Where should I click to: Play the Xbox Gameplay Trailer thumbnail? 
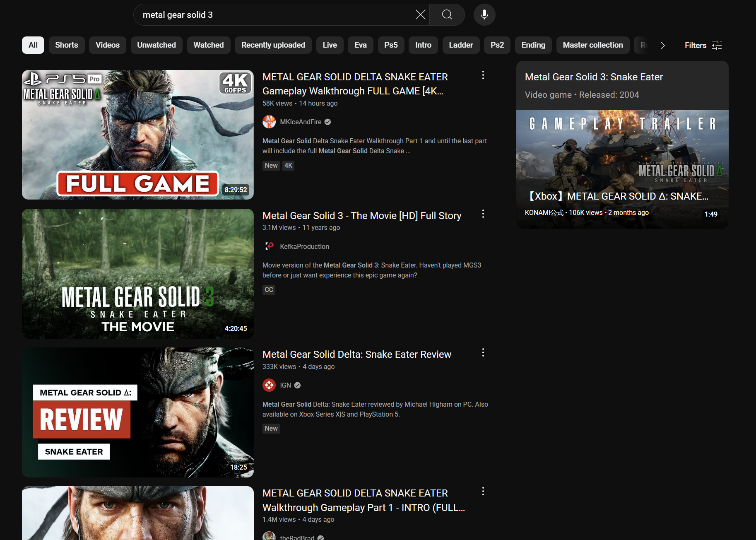click(622, 169)
